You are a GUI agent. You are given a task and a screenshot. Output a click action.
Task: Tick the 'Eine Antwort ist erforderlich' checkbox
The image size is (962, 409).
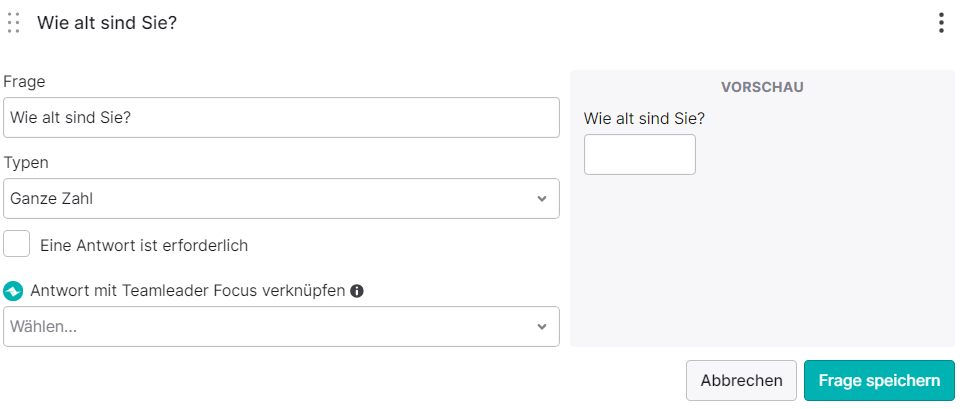(17, 243)
